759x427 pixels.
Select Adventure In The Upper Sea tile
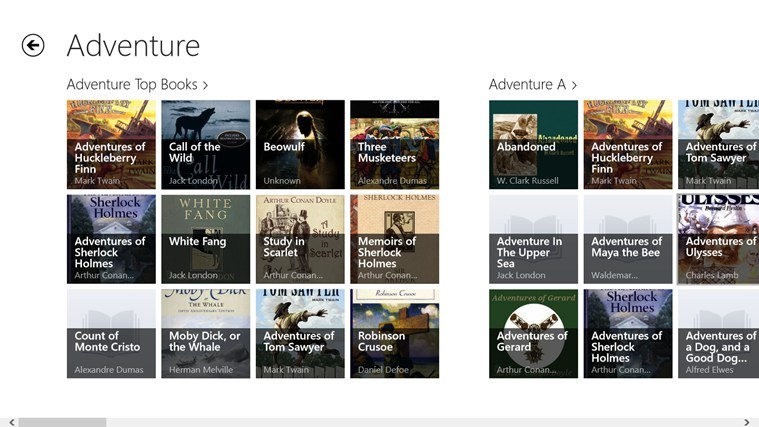click(x=533, y=239)
